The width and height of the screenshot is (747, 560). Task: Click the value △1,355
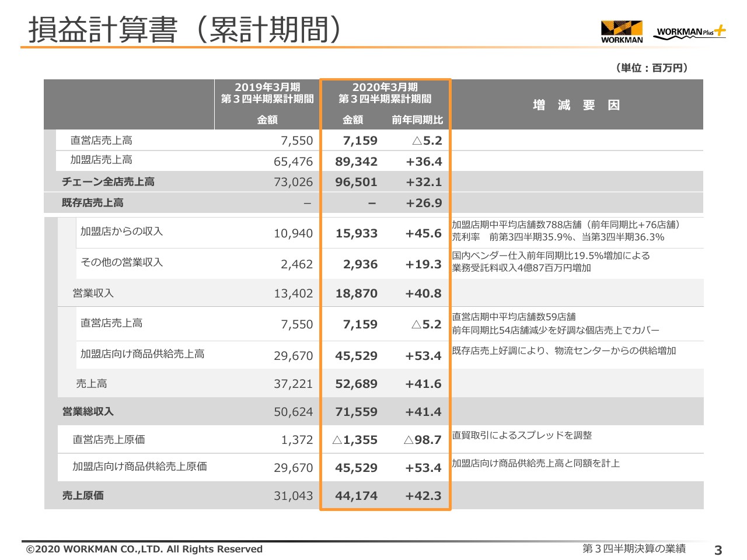coord(355,440)
